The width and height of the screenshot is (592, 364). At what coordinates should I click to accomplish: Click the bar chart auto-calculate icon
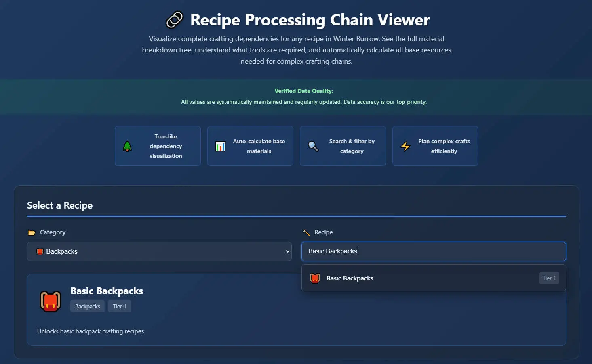point(220,146)
